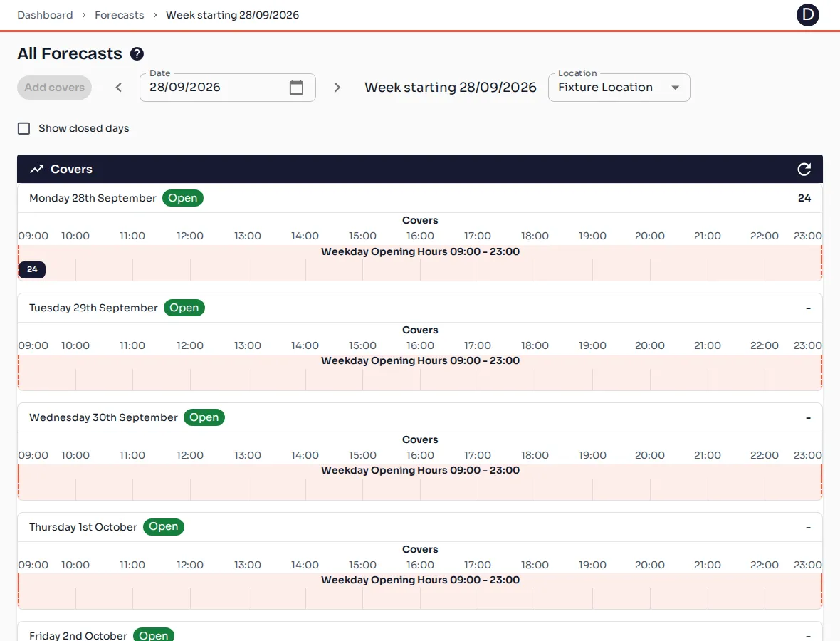The height and width of the screenshot is (641, 840).
Task: Click Week starting 28/09/2026 breadcrumb
Action: coord(233,15)
